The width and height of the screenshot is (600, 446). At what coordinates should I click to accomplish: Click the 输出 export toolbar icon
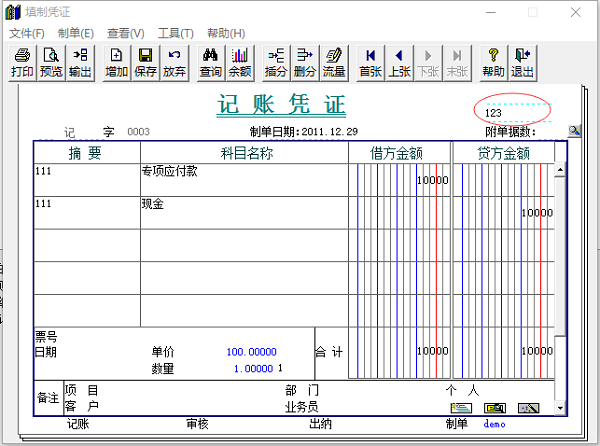80,63
